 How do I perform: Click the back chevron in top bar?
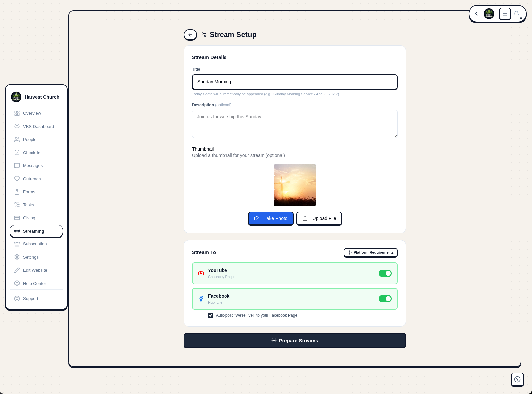click(x=476, y=14)
